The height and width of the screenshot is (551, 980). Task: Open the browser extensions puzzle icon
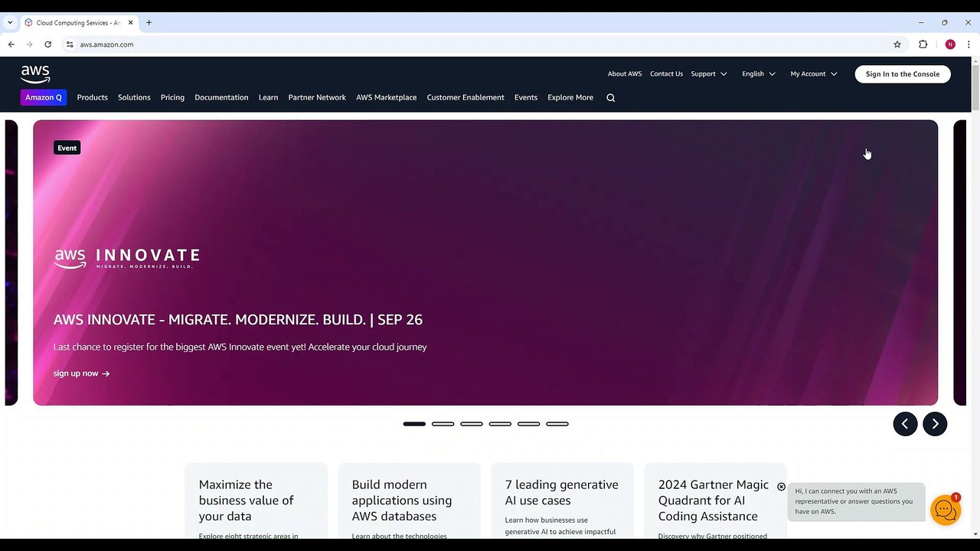coord(923,44)
